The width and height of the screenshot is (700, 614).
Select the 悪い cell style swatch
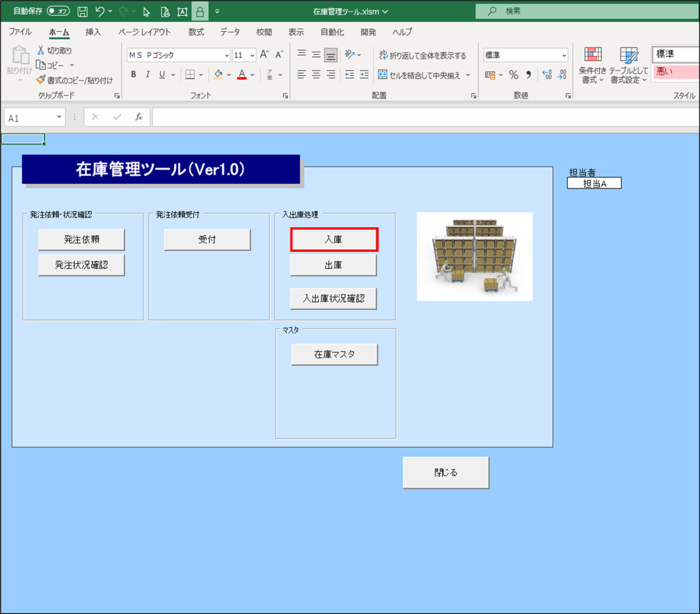(x=677, y=71)
